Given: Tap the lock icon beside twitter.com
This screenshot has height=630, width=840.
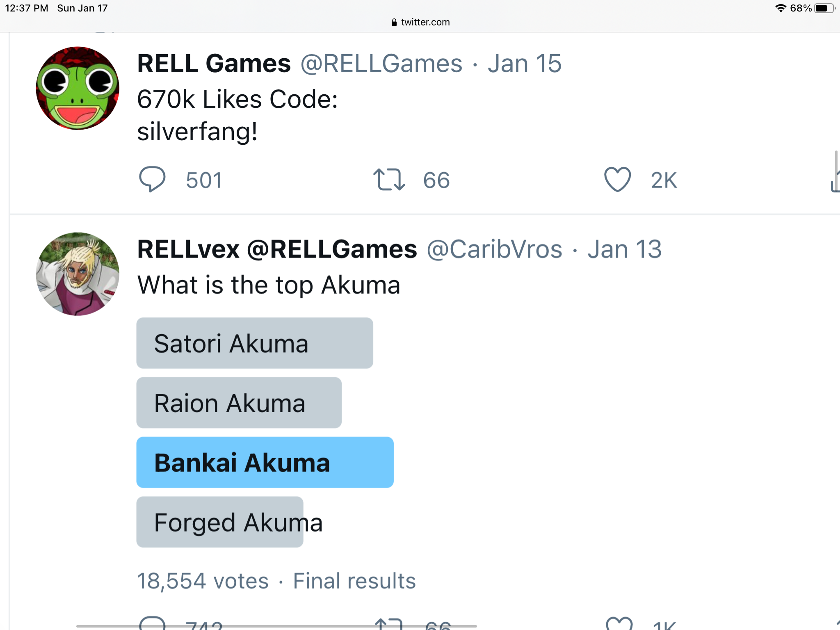Looking at the screenshot, I should pos(394,22).
